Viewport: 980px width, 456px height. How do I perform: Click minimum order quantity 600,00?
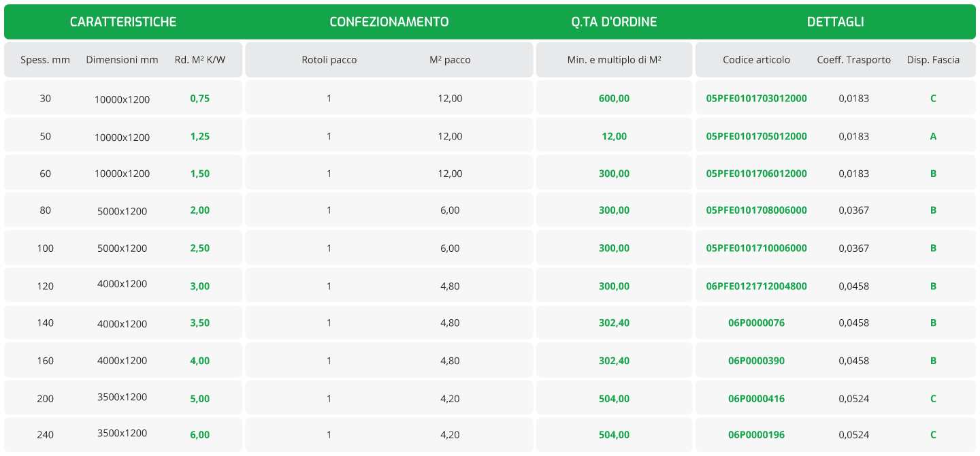pyautogui.click(x=615, y=99)
